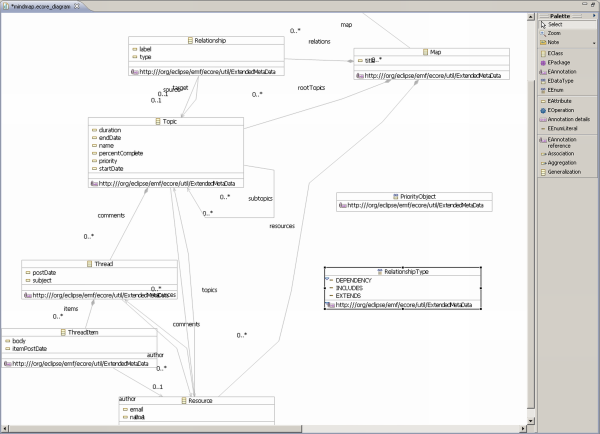Image resolution: width=600 pixels, height=434 pixels.
Task: Click the resources association label
Action: click(x=282, y=226)
